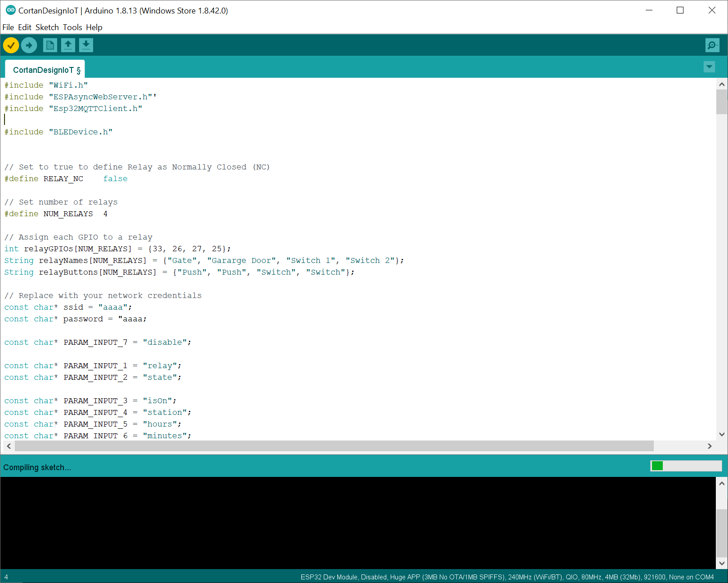Click the "ESPAsyncWebServer.h" include line
The image size is (728, 583).
point(80,97)
